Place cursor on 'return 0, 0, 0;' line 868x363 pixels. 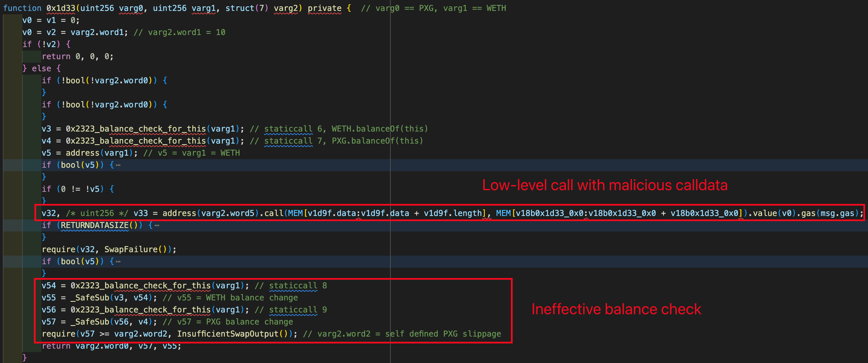[77, 56]
